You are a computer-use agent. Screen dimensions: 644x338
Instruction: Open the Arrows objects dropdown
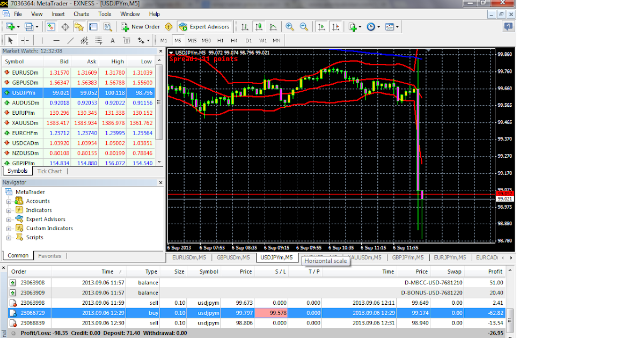143,40
